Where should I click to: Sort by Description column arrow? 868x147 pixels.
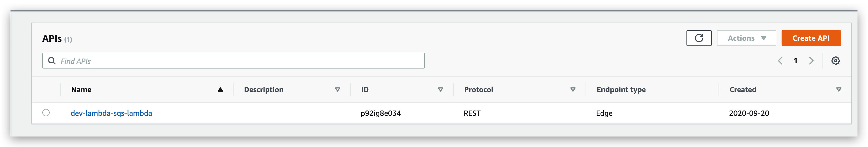coord(337,90)
